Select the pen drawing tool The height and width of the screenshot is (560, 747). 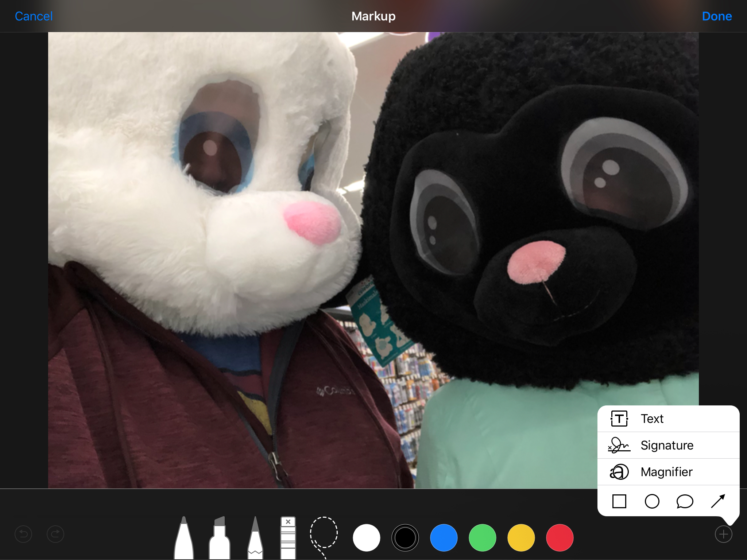tap(184, 538)
